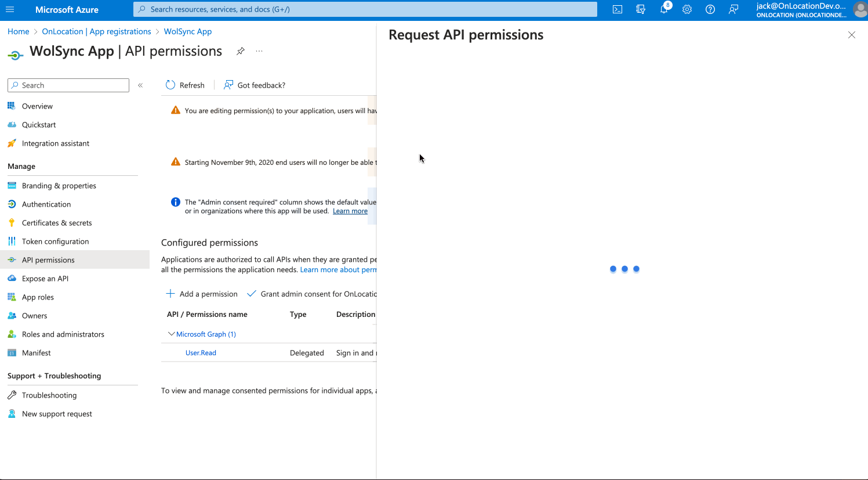Open the notifications bell
The width and height of the screenshot is (868, 480).
[x=664, y=9]
